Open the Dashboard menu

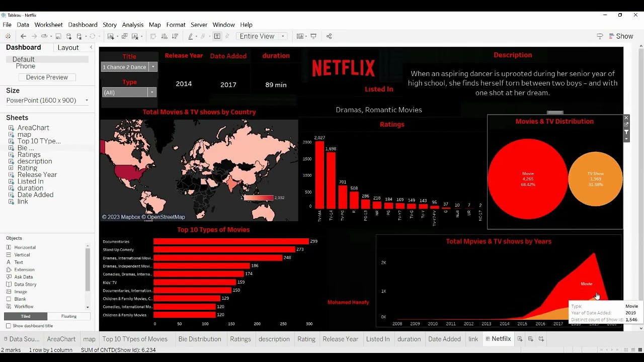(x=83, y=25)
